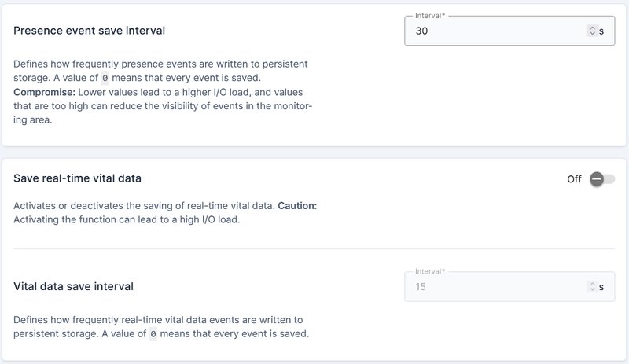
Task: Click the code-styled 0 in the presence description
Action: [x=107, y=78]
